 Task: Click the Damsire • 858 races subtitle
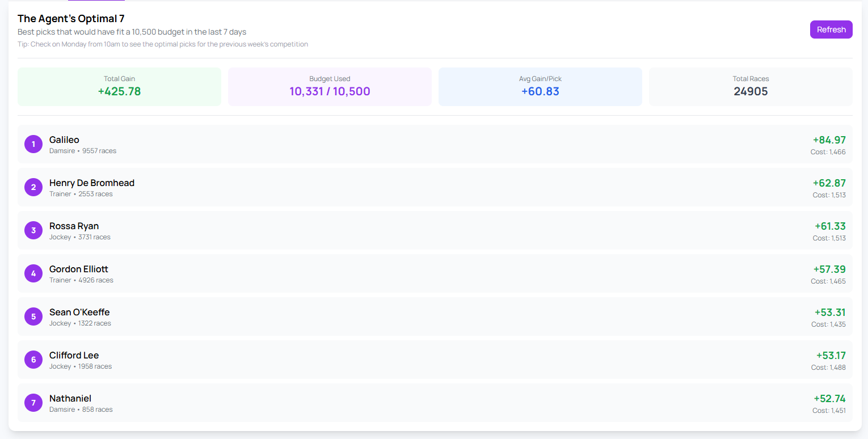click(x=81, y=410)
